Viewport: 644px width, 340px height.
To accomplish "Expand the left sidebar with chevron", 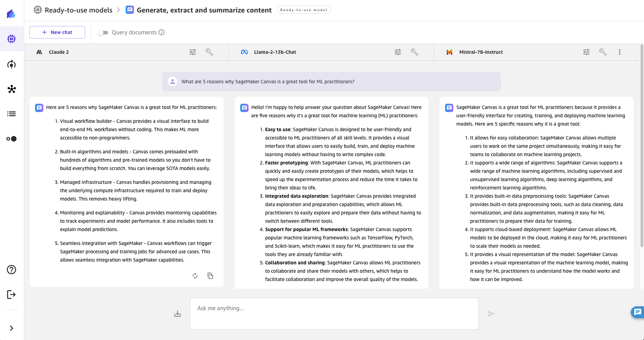I will pos(11,328).
